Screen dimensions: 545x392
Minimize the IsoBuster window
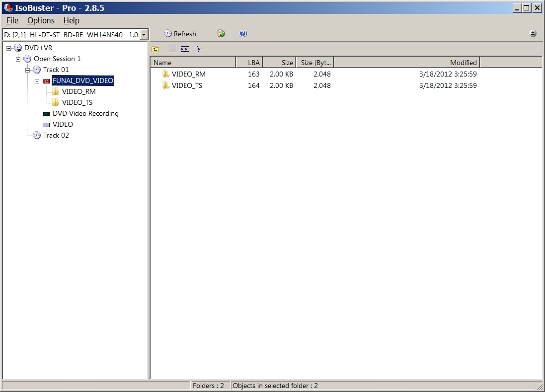click(517, 7)
